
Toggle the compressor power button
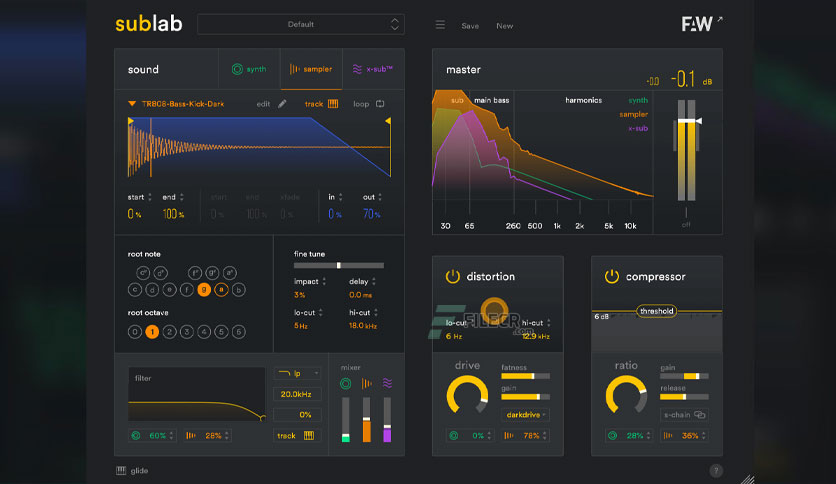pos(612,277)
